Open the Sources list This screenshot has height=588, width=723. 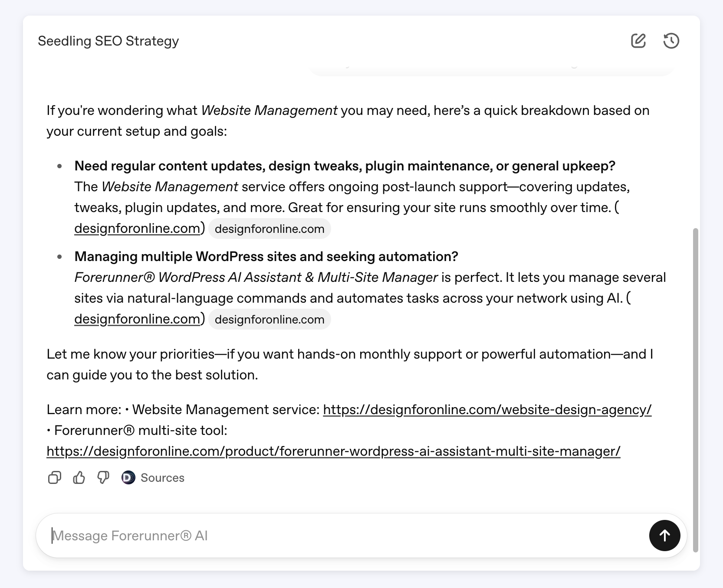(162, 478)
